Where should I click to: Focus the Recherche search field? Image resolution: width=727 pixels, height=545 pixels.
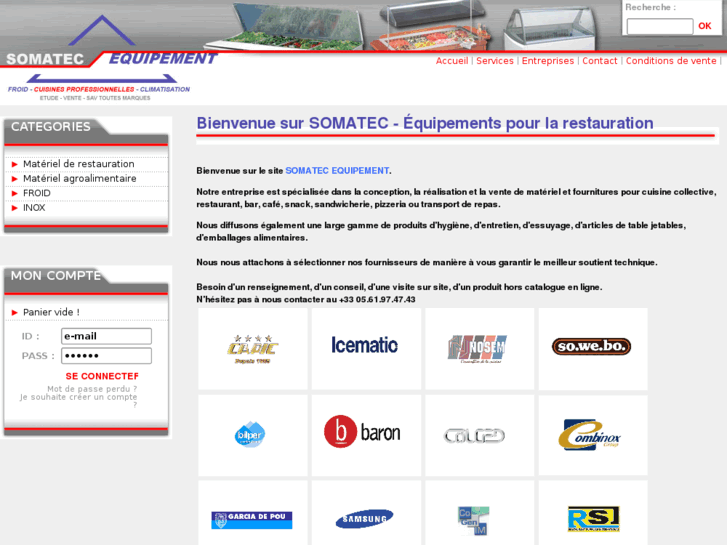[x=660, y=26]
